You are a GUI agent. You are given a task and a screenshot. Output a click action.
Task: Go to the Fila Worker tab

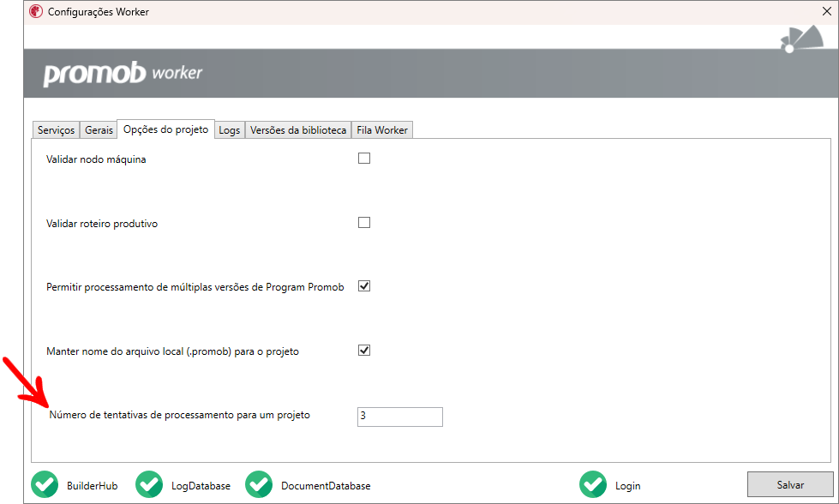click(x=382, y=130)
